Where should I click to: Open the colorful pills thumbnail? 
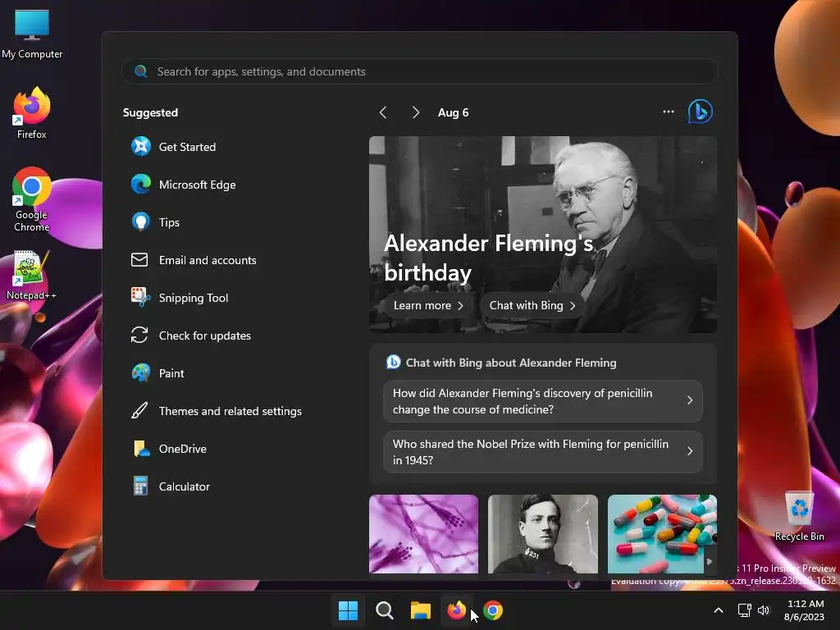click(x=662, y=534)
